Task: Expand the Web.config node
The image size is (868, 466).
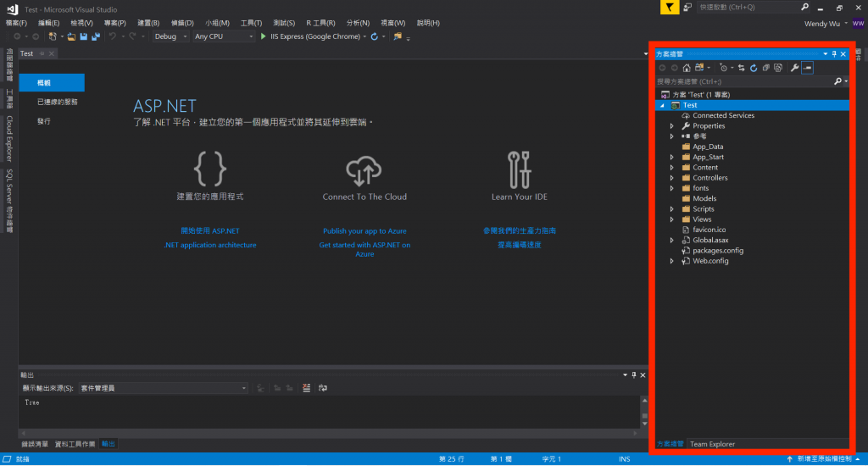Action: coord(672,261)
